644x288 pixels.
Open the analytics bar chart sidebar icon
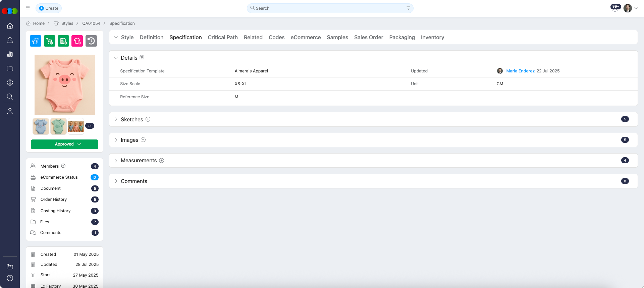[x=10, y=54]
